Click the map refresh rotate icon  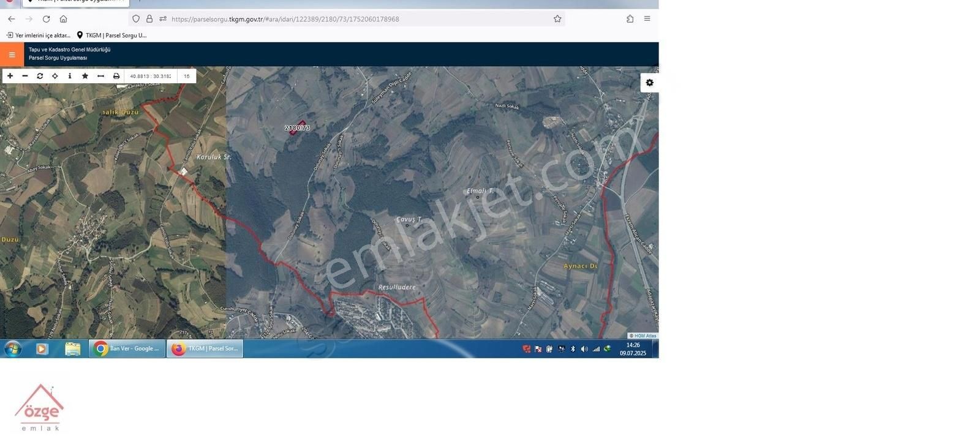pyautogui.click(x=40, y=76)
